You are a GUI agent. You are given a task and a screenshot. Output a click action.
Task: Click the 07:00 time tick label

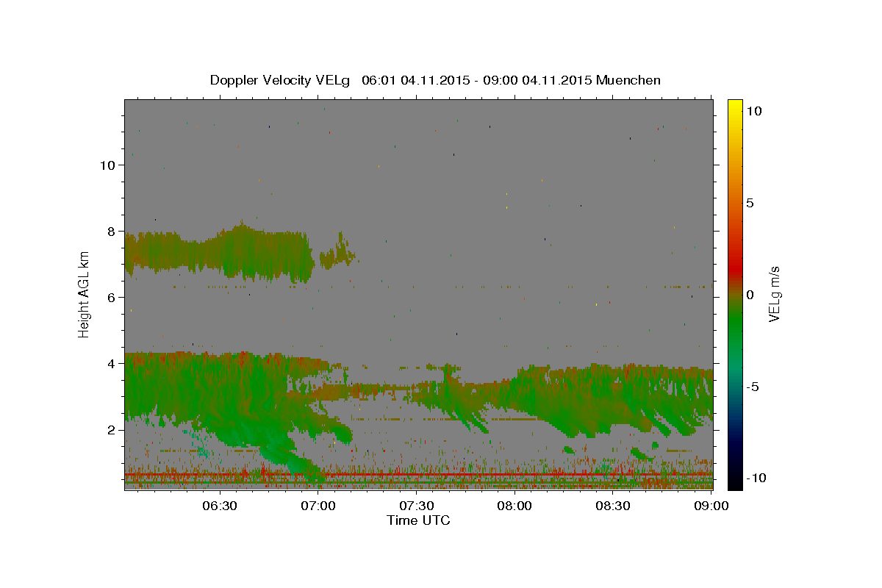click(319, 506)
